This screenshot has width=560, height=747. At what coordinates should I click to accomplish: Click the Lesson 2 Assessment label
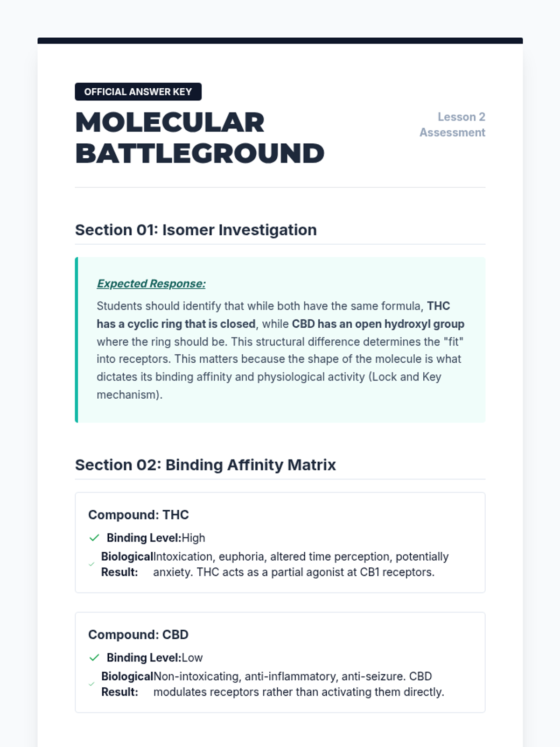pyautogui.click(x=452, y=125)
